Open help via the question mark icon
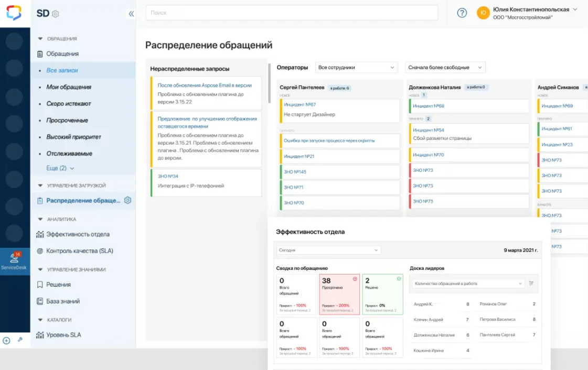The height and width of the screenshot is (370, 588). pos(461,13)
